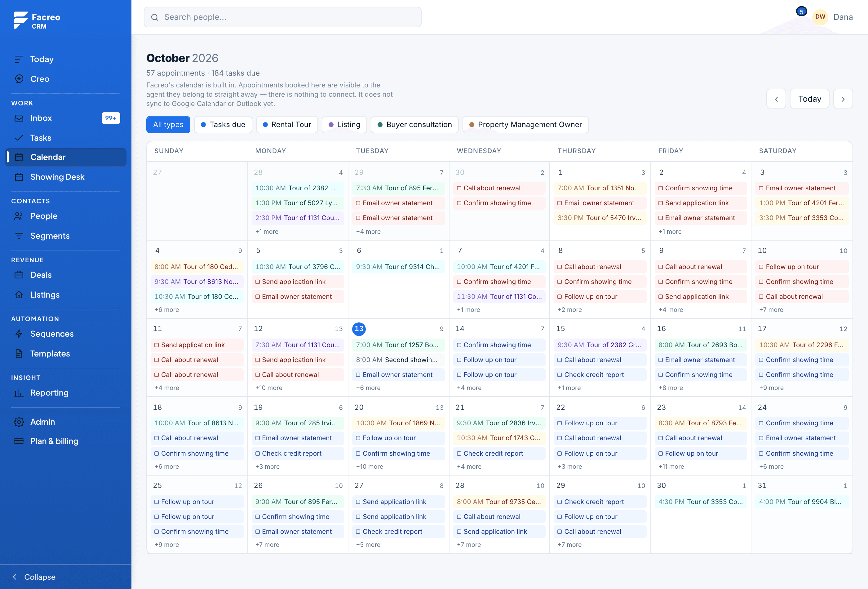868x589 pixels.
Task: Open the Inbox envelope icon
Action: (19, 118)
